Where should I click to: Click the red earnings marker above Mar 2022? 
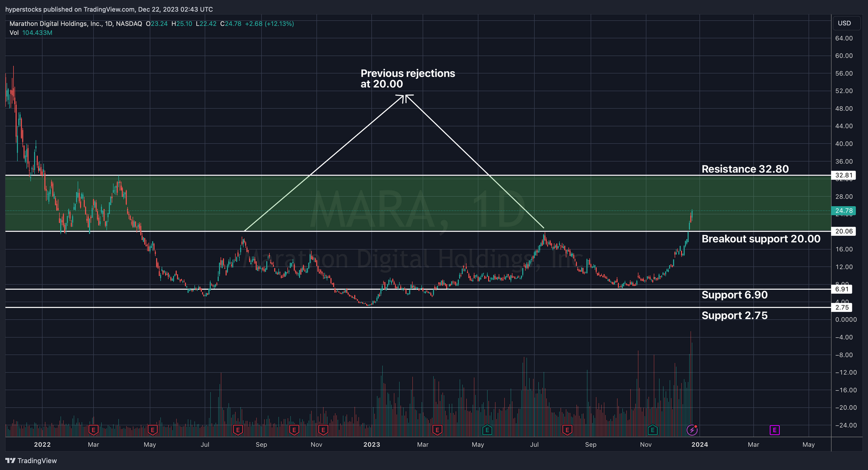94,430
